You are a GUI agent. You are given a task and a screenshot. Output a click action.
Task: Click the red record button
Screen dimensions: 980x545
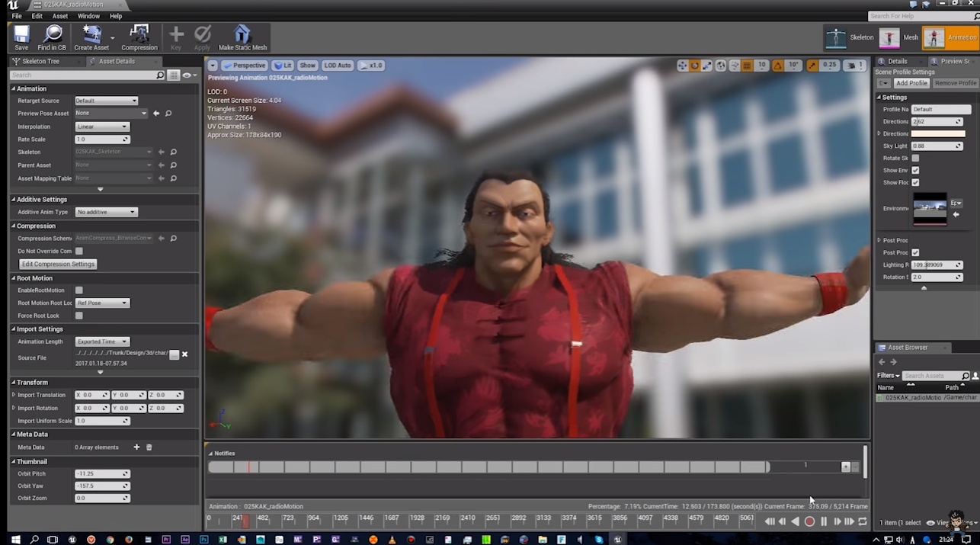pyautogui.click(x=809, y=521)
